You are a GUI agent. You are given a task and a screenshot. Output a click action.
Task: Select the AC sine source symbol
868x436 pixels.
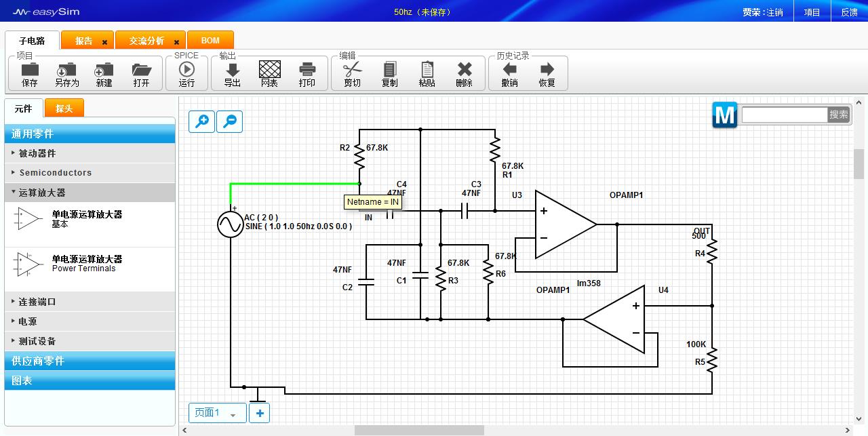coord(231,224)
